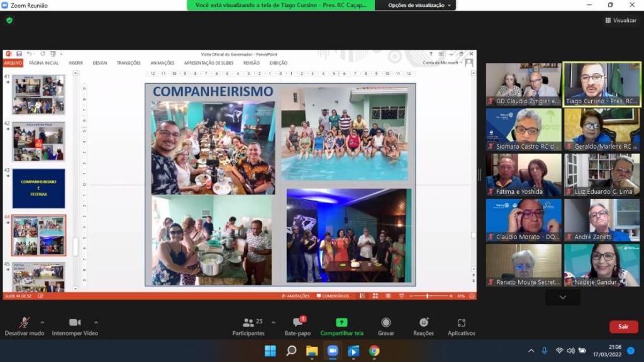This screenshot has width=644, height=362.
Task: Open the Aplicativos panel
Action: click(461, 326)
